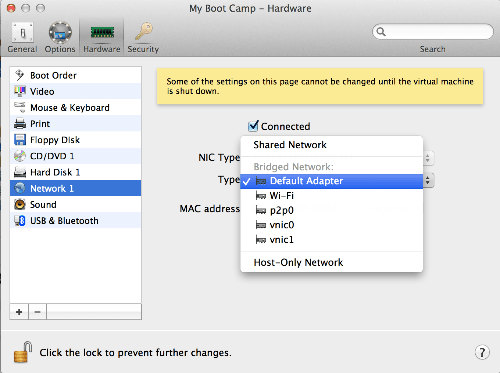Select vnic1 bridged adapter

tap(332, 240)
